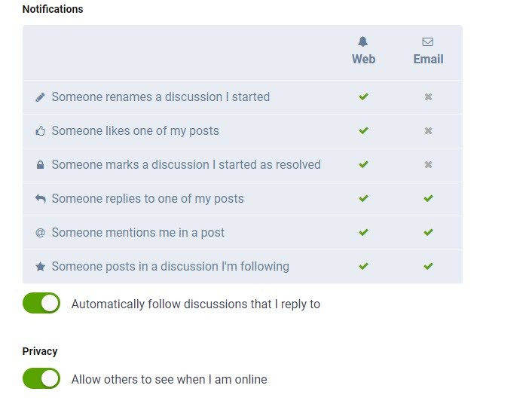The image size is (532, 416).
Task: Turn on email for resolved discussion notifications
Action: 428,165
